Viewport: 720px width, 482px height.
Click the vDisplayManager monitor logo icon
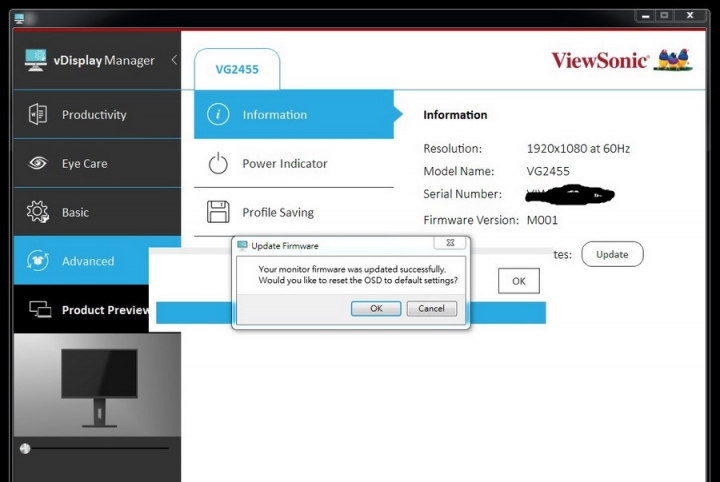tap(35, 60)
